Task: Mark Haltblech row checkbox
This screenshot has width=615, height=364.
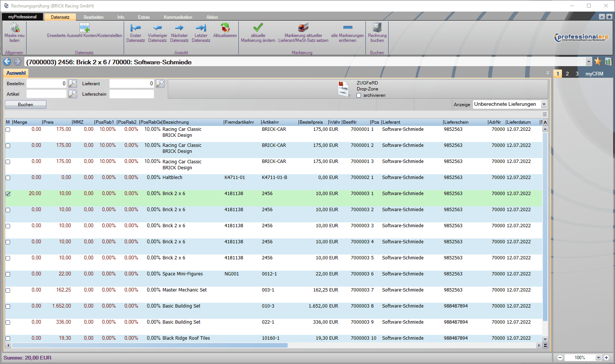Action: point(8,178)
